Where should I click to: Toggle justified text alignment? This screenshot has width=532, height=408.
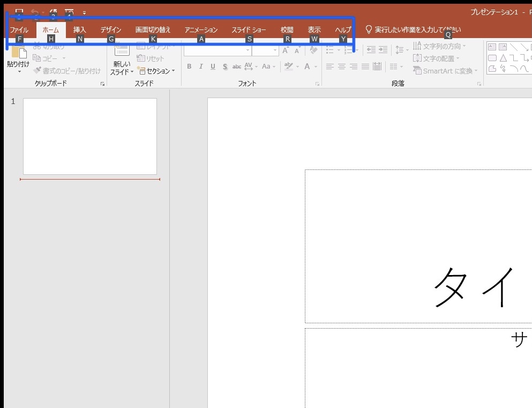click(x=365, y=66)
